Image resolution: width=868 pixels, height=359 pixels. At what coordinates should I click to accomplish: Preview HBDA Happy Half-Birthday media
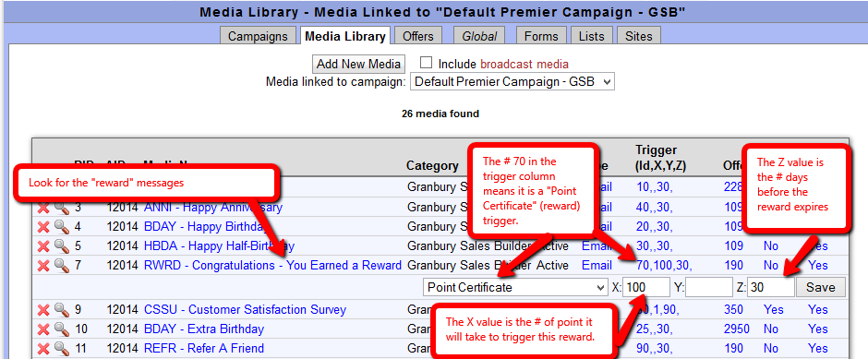61,246
